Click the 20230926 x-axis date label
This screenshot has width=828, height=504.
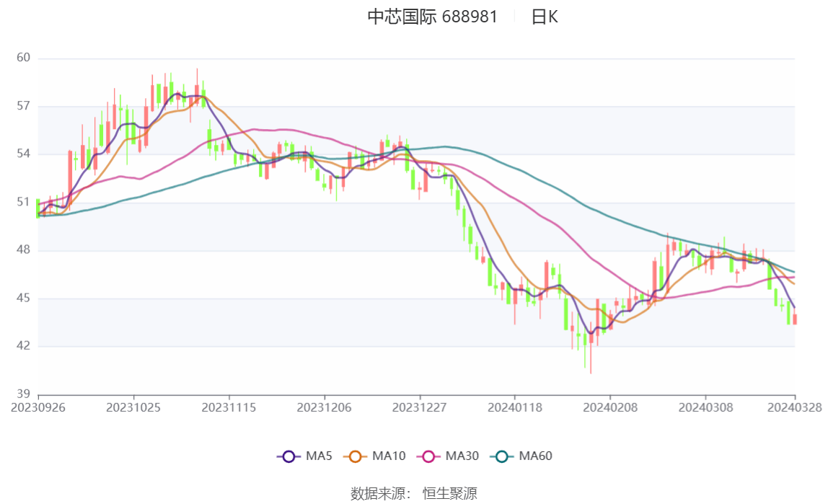pos(38,408)
